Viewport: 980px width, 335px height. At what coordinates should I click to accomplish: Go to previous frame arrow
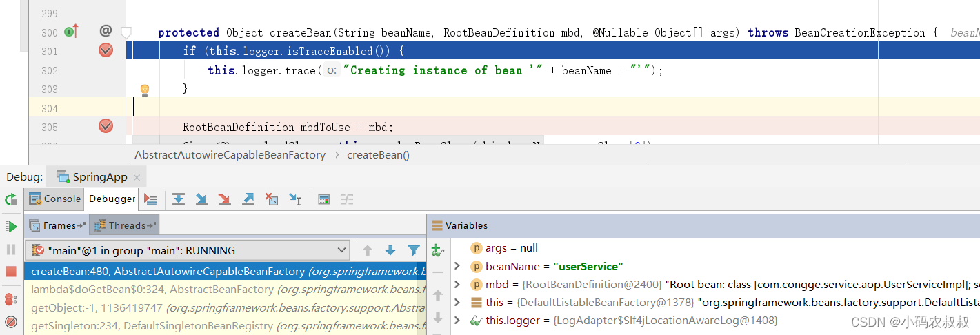point(368,250)
